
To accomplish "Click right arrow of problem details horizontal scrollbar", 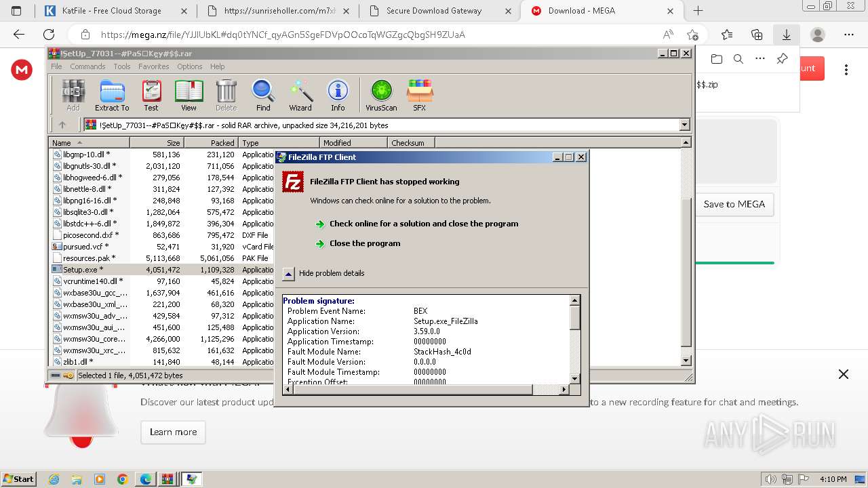I will click(x=564, y=390).
